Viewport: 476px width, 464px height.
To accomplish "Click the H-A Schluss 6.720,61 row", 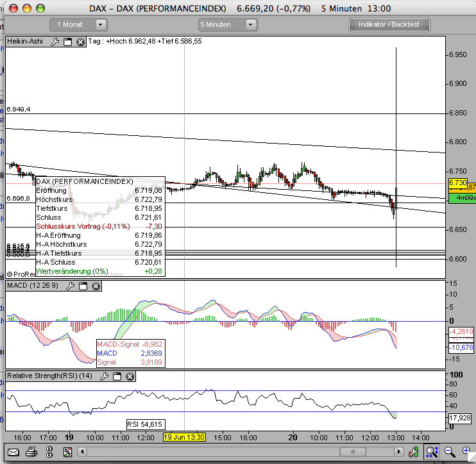I will pos(99,262).
